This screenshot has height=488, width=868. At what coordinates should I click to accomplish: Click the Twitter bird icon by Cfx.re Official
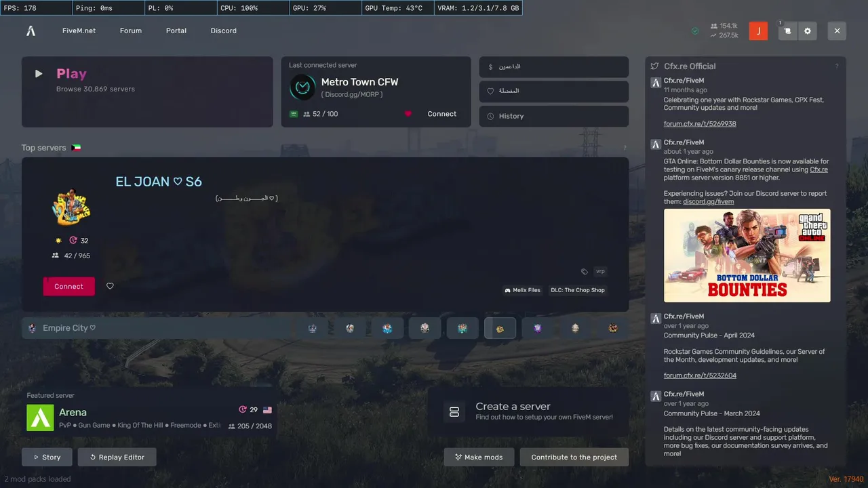[x=654, y=66]
